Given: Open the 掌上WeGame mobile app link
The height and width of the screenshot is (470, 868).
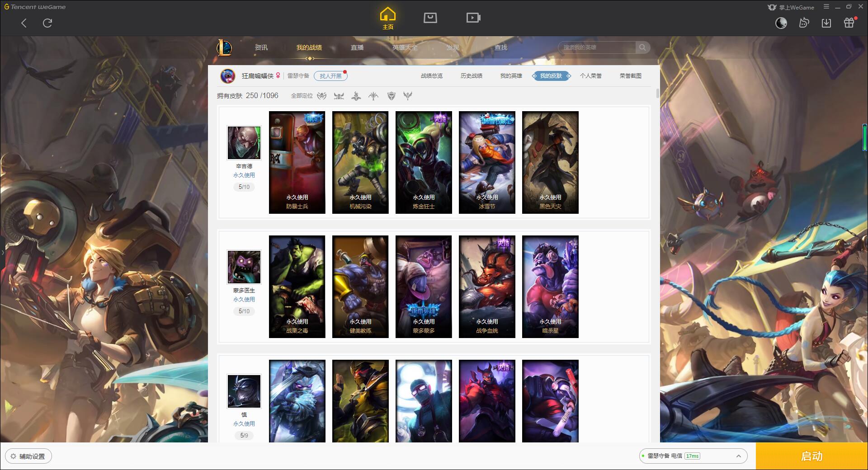Looking at the screenshot, I should pos(791,7).
